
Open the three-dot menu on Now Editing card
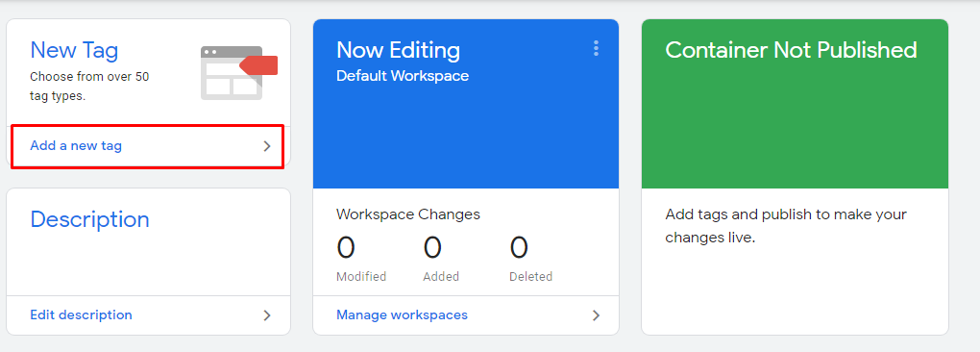[x=596, y=49]
